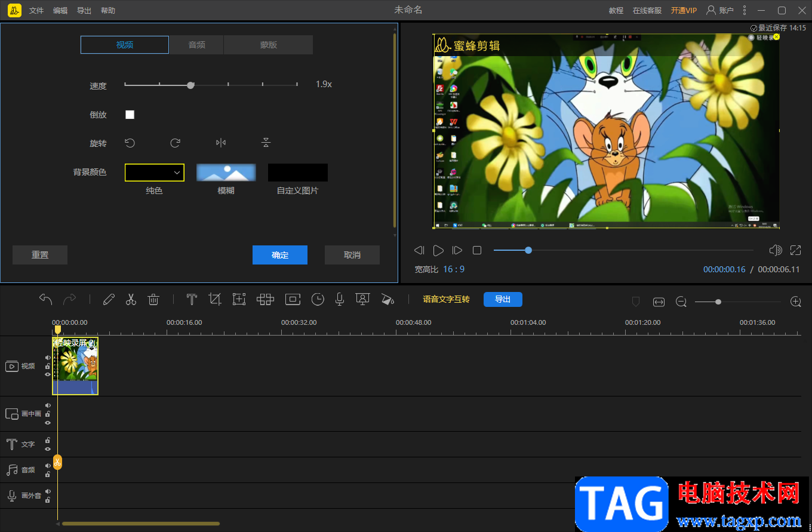The height and width of the screenshot is (532, 812).
Task: Flip the video horizontally
Action: click(221, 143)
